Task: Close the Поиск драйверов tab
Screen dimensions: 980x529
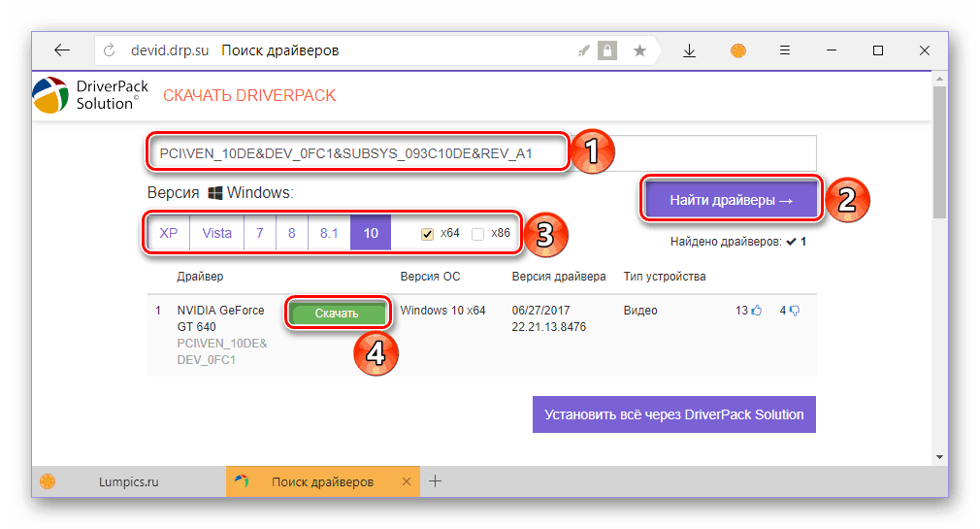Action: [407, 481]
